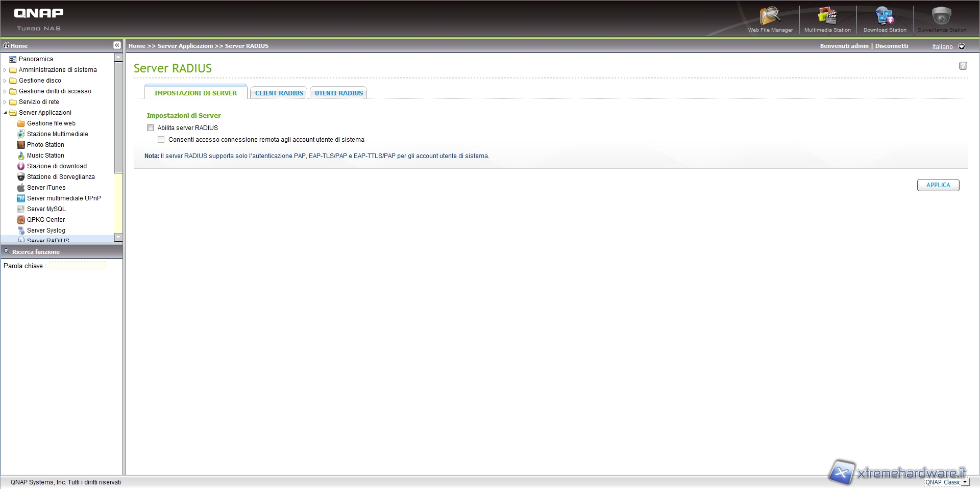This screenshot has height=489, width=980.
Task: Open QPKG Center from sidebar
Action: click(46, 220)
